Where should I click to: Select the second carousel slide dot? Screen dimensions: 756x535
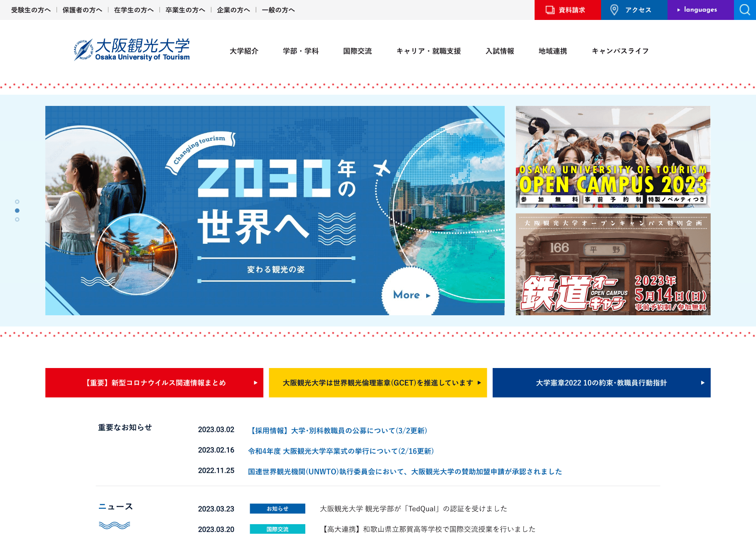coord(17,211)
